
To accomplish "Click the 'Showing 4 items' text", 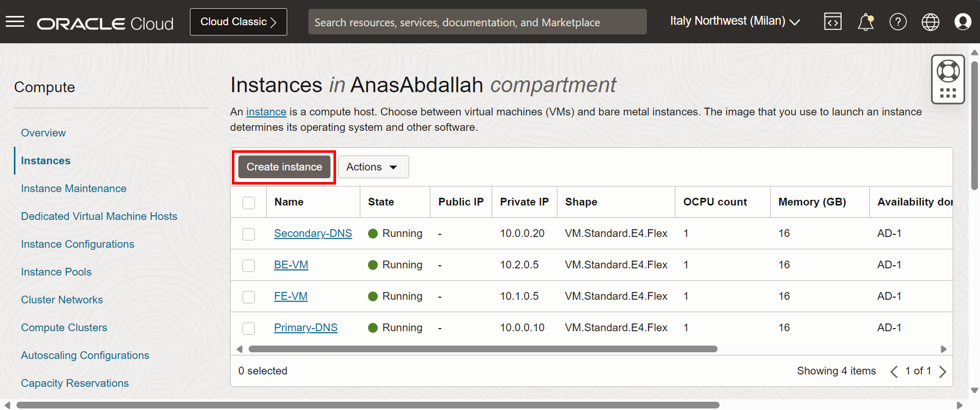I will point(836,371).
